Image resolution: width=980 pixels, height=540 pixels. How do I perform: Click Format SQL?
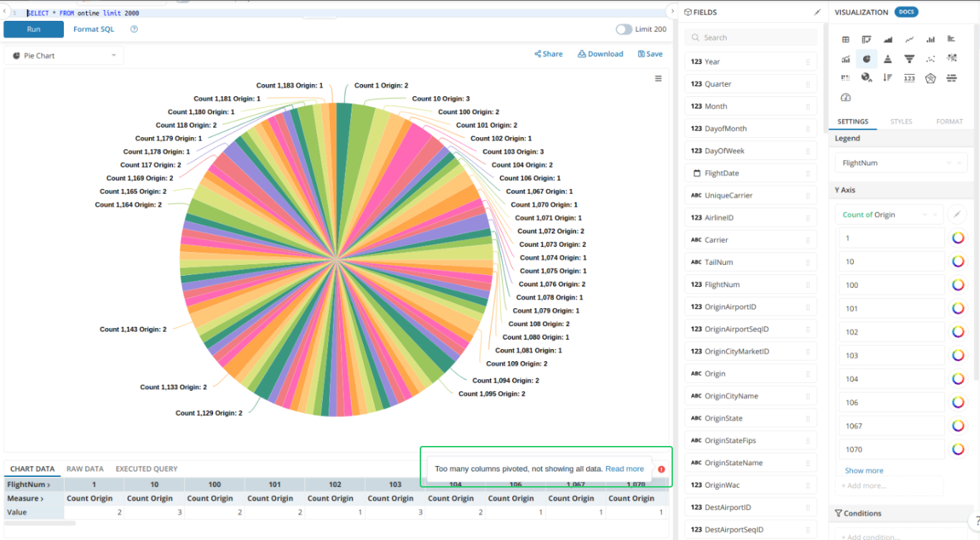[x=93, y=29]
